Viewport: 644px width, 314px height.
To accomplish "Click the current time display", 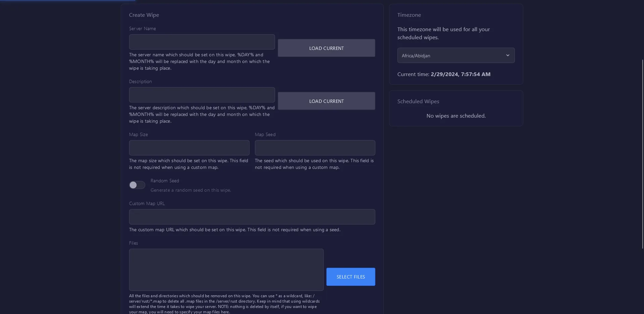I will 443,74.
